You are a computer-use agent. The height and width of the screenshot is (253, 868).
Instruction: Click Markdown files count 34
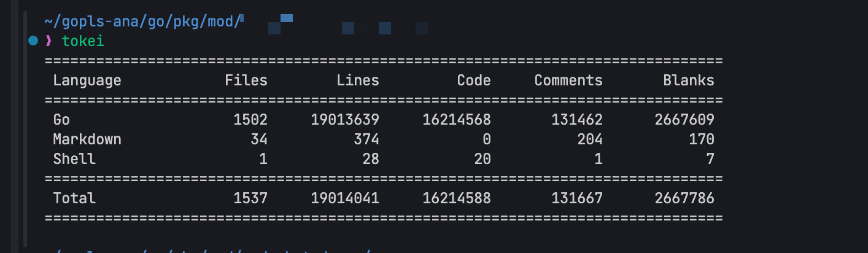(x=259, y=139)
